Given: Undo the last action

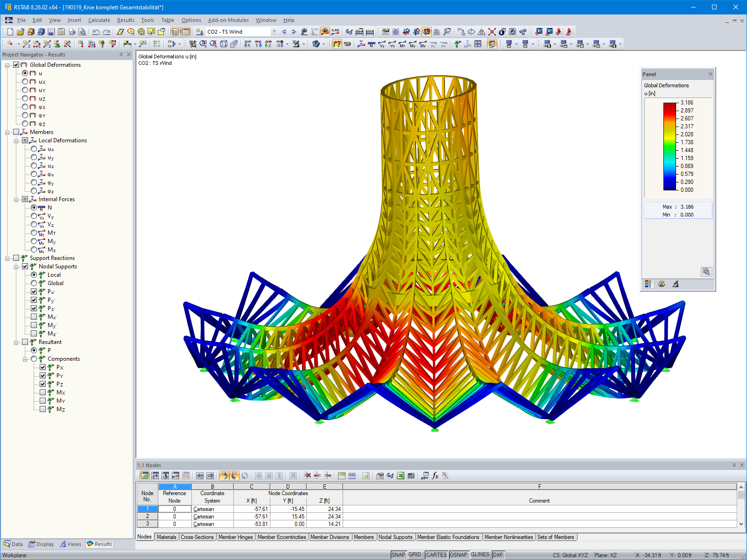Looking at the screenshot, I should (x=96, y=31).
